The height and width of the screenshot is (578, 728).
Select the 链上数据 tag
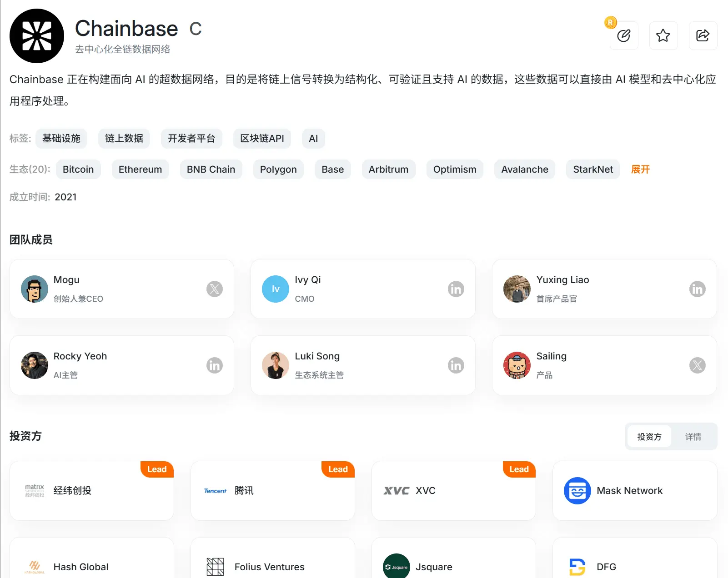click(x=124, y=139)
